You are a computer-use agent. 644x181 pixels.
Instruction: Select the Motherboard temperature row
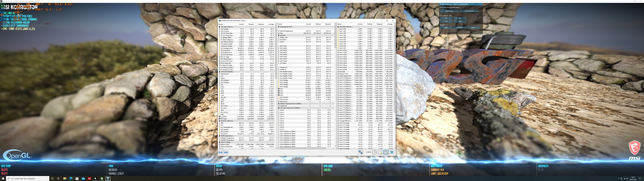[x=247, y=74]
